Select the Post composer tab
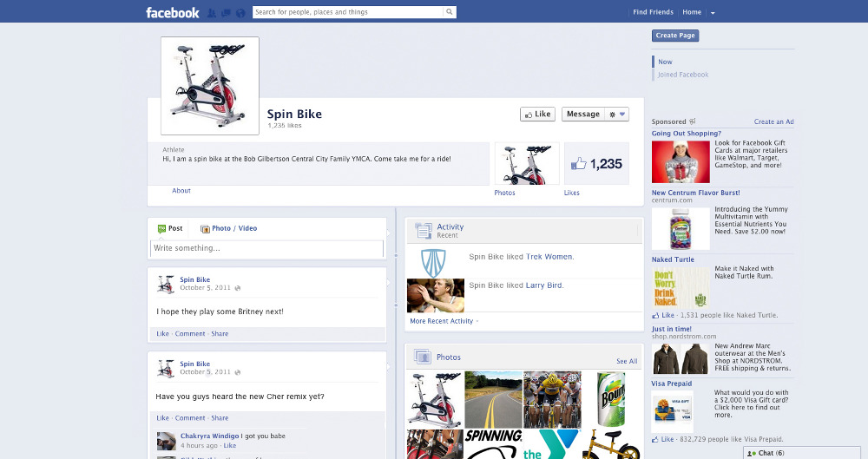 tap(170, 228)
